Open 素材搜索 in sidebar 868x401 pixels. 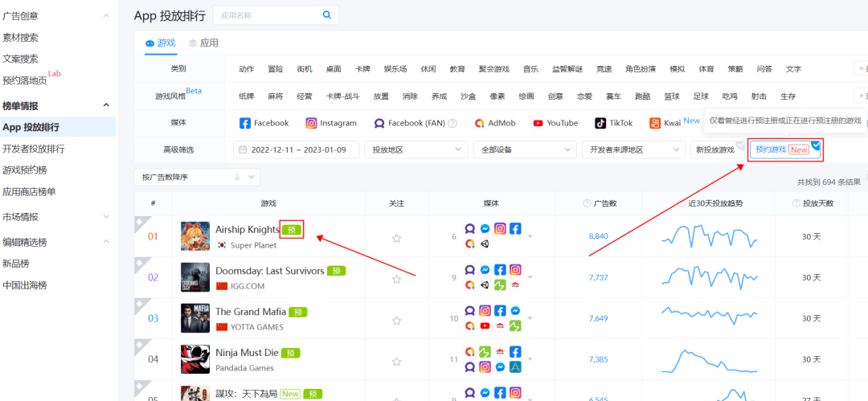click(20, 38)
